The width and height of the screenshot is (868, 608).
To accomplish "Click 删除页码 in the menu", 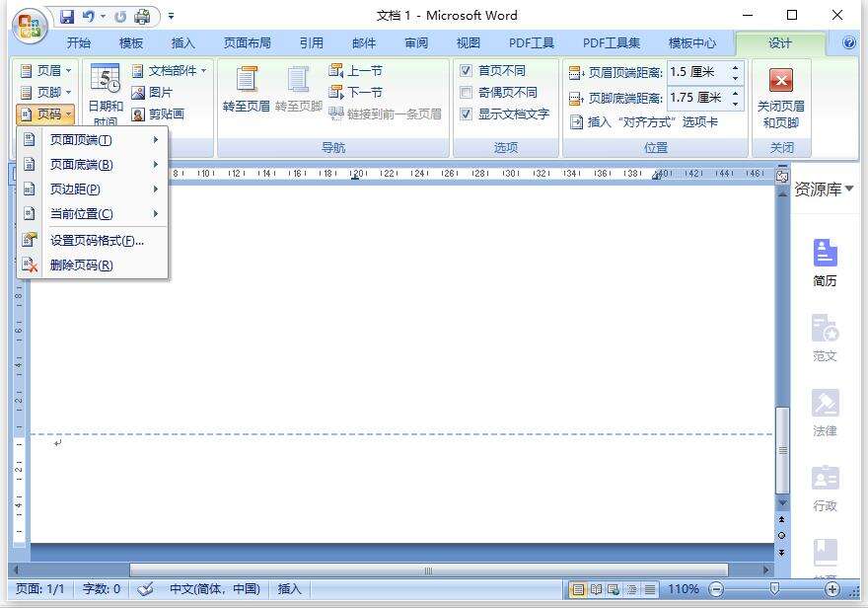I will 93,266.
